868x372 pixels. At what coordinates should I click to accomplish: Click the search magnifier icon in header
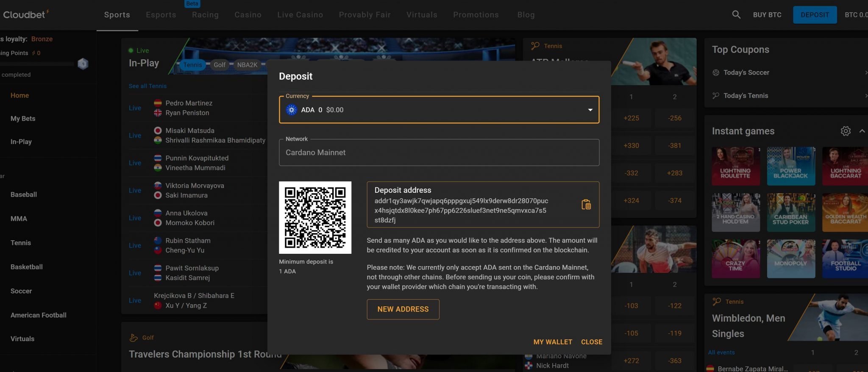736,14
